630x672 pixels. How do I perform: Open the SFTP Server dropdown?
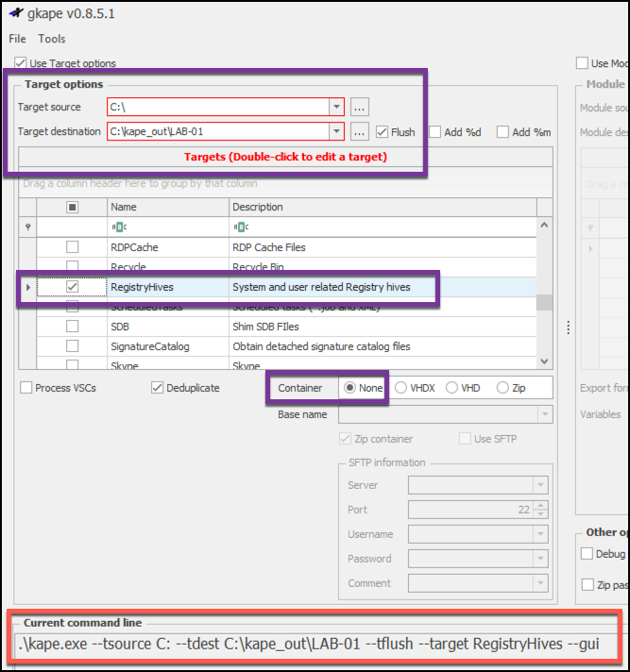(x=540, y=485)
